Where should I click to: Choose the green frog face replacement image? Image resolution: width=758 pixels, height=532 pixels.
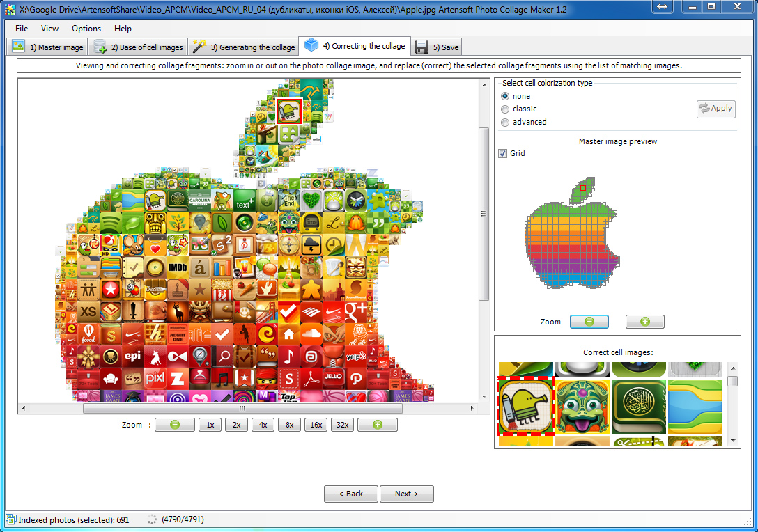point(582,406)
